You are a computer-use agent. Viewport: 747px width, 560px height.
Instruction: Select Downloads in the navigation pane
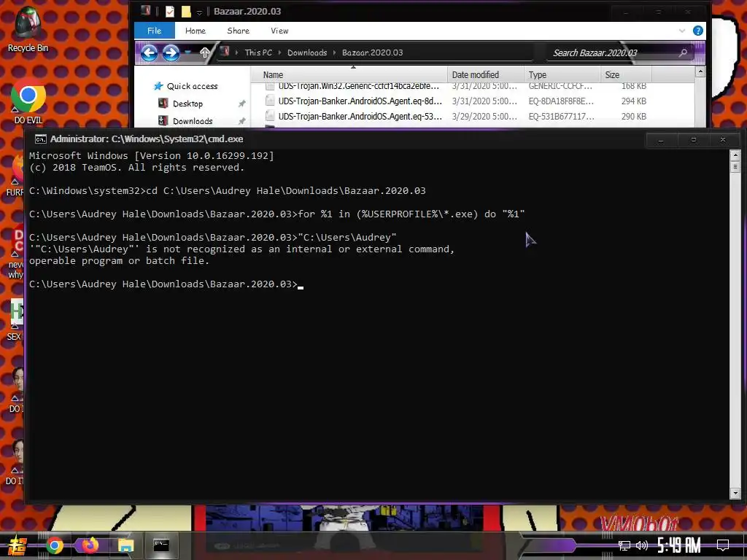(186, 121)
